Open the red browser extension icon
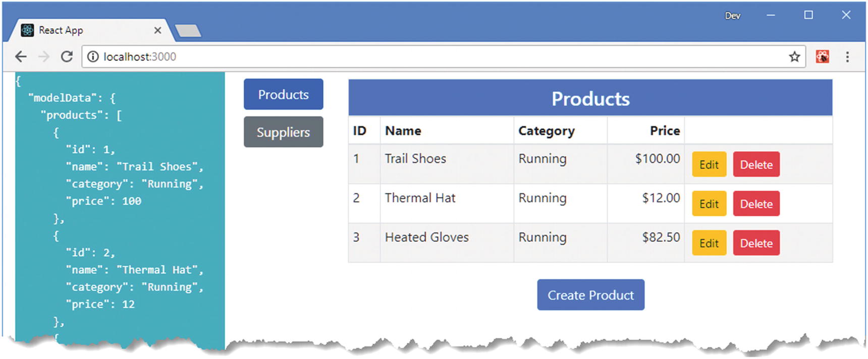Screen dimensions: 868x359 tap(822, 56)
